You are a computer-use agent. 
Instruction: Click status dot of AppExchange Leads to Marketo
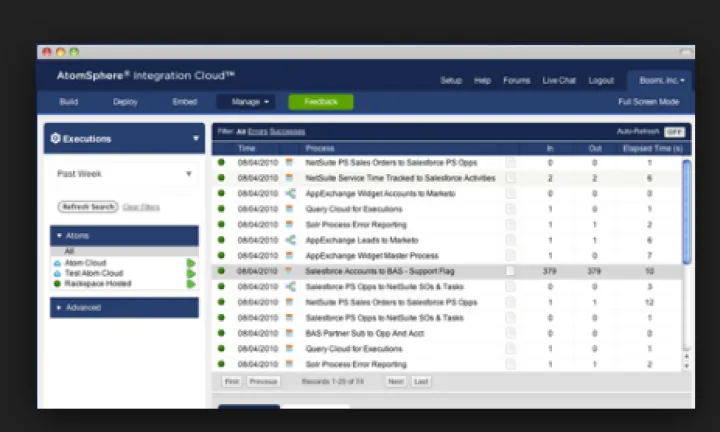[221, 240]
